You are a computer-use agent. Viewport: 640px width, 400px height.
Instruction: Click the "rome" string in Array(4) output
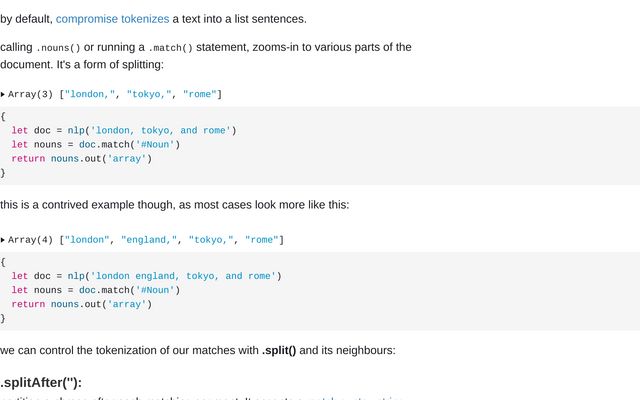pos(261,240)
